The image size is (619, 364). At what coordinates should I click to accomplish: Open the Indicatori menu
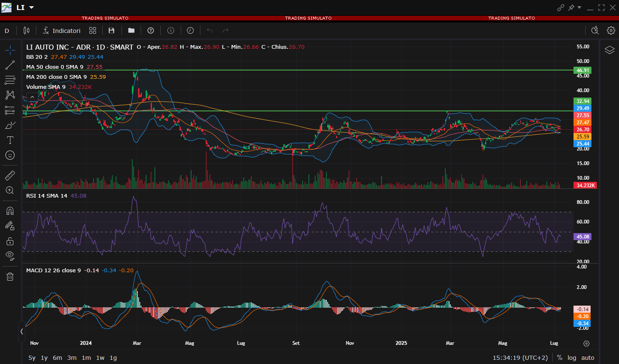62,30
